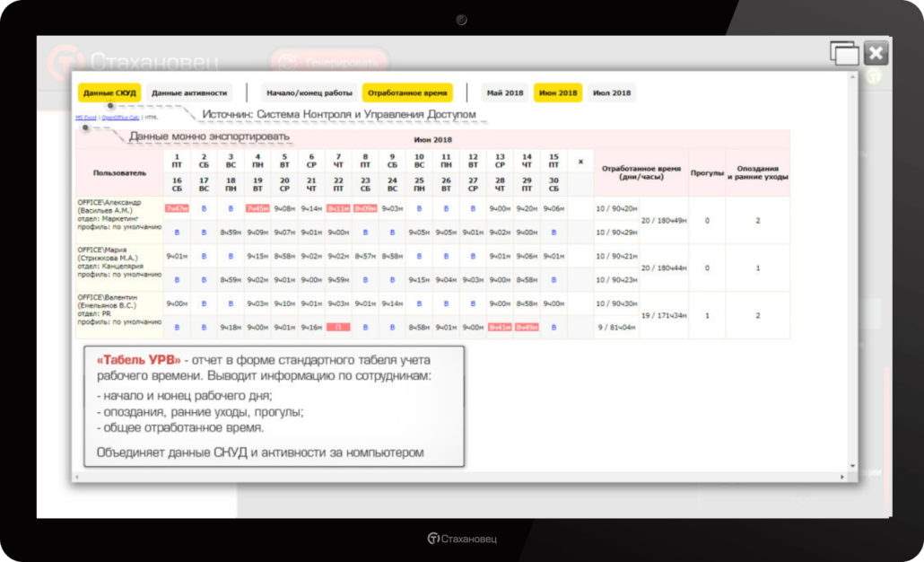Click the Прогулы column header
924x562 pixels.
tap(707, 172)
